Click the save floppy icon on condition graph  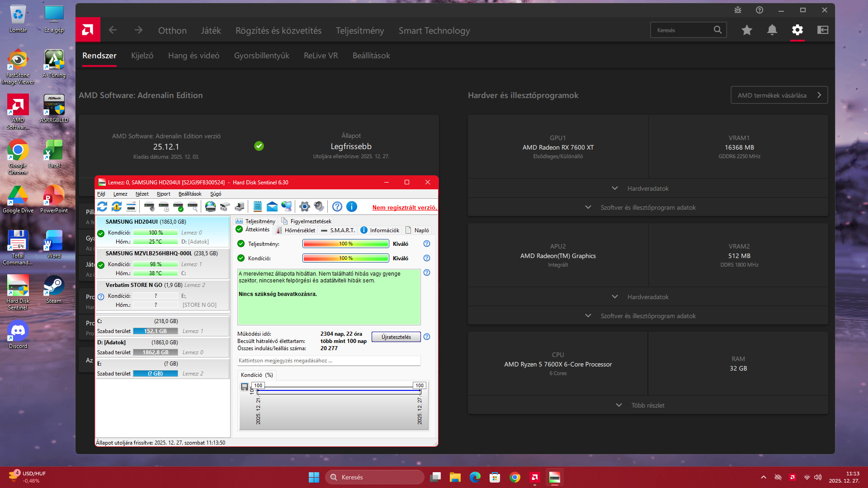245,387
